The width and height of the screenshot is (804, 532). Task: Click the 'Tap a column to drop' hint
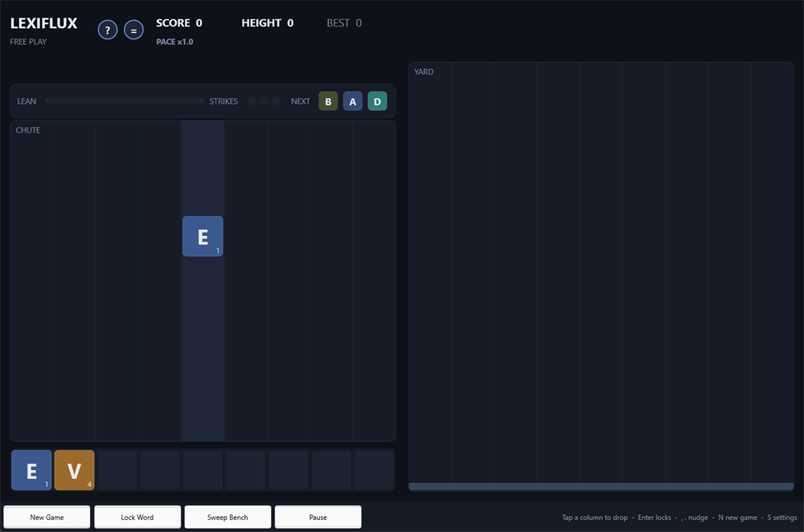pos(595,518)
